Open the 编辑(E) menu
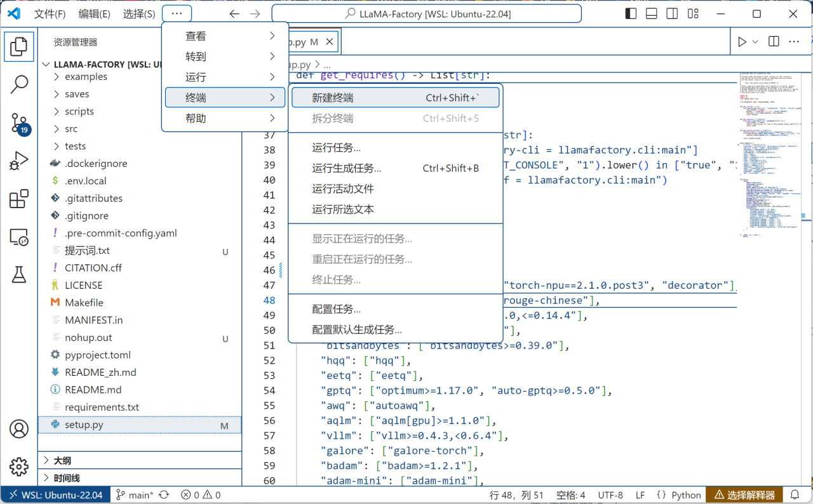The image size is (813, 504). (x=94, y=14)
